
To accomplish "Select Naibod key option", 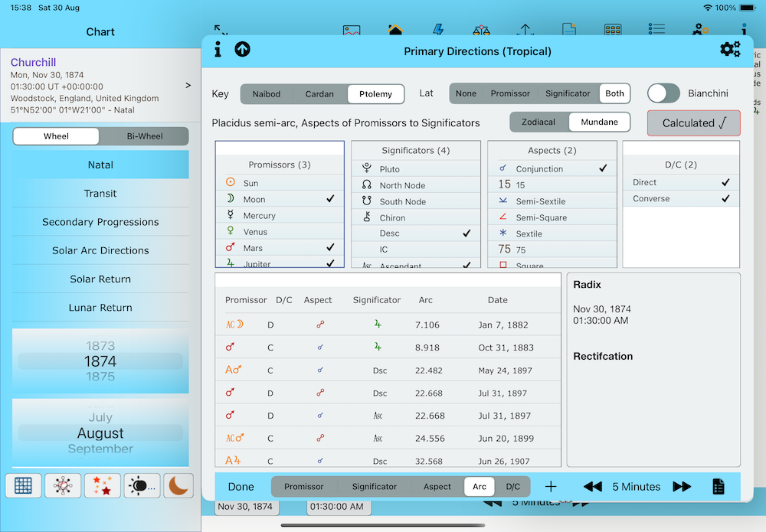I will tap(267, 94).
